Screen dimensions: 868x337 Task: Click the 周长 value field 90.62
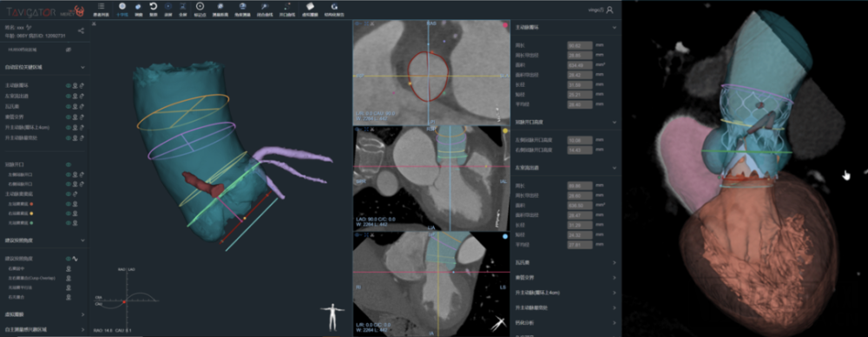(x=580, y=45)
